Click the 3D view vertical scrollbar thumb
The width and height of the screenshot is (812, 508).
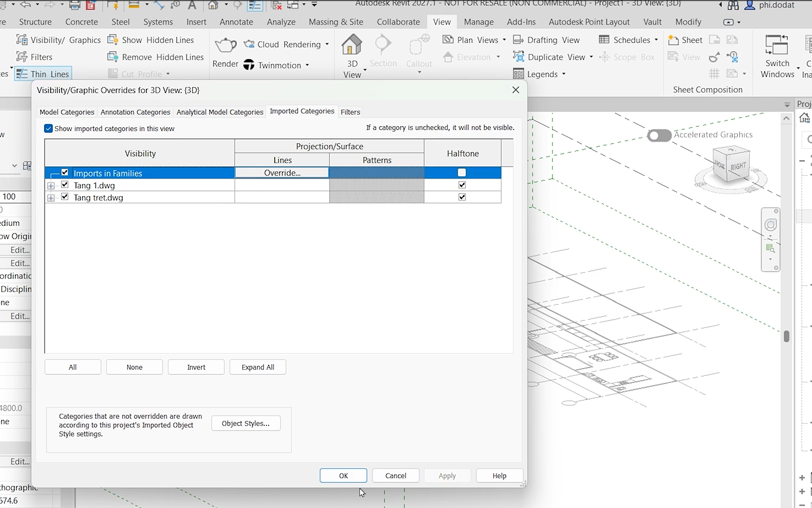(786, 336)
